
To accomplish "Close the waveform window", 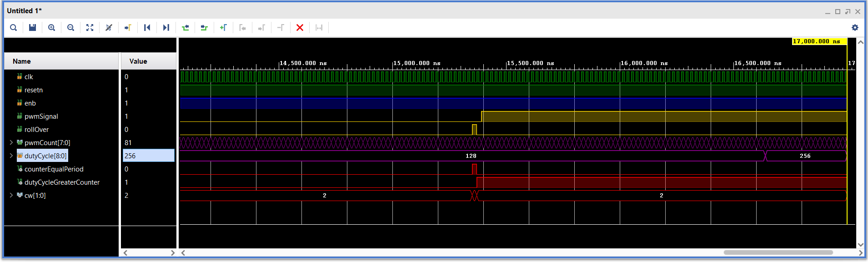I will click(858, 11).
